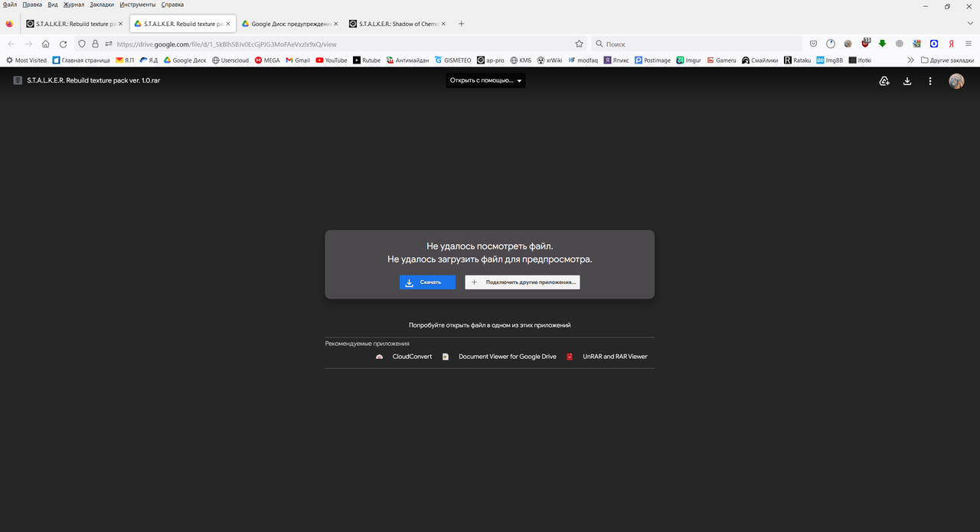Screen dimensions: 980x532
Task: Switch to the first S.T.A.L.K.E.R. Rebuild tab
Action: tap(73, 24)
